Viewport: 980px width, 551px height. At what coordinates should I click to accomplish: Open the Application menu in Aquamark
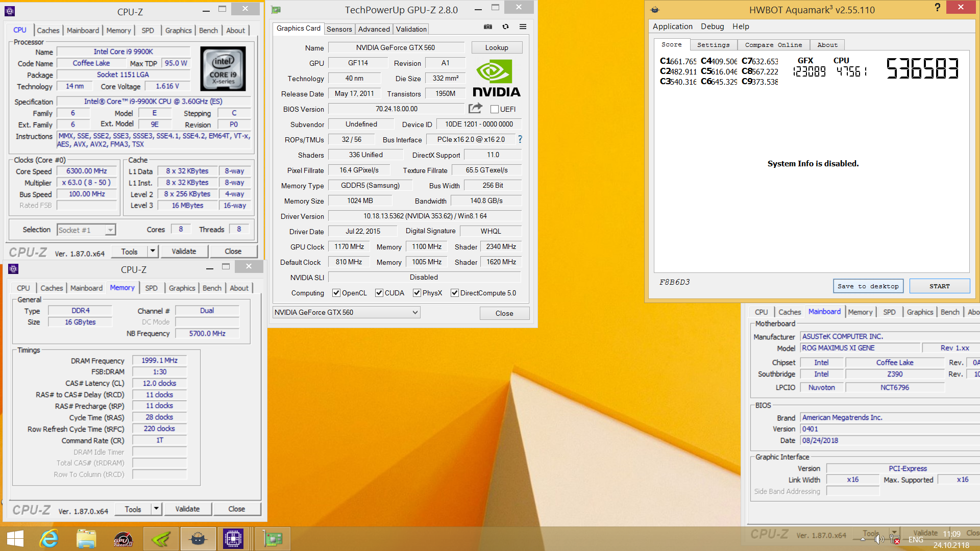click(x=672, y=27)
